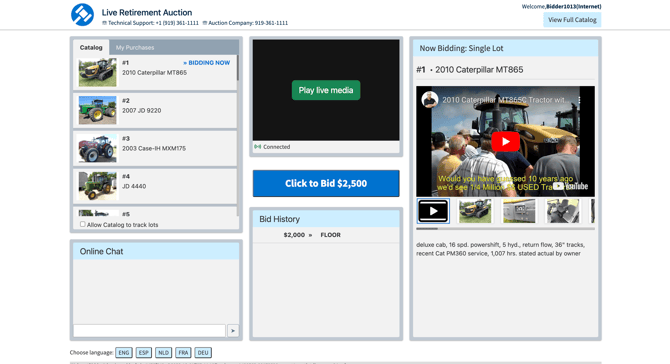Select the video thumbnail in the media strip
Viewport: 670px width, 364px height.
(433, 211)
